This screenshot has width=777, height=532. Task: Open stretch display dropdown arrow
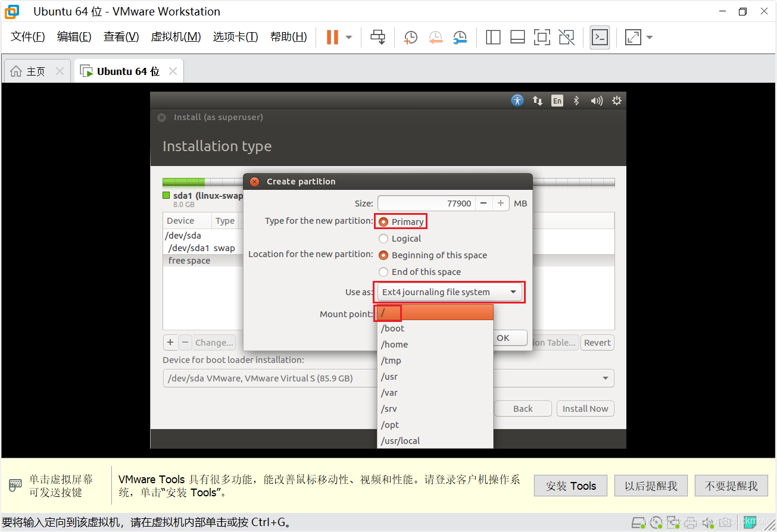650,37
